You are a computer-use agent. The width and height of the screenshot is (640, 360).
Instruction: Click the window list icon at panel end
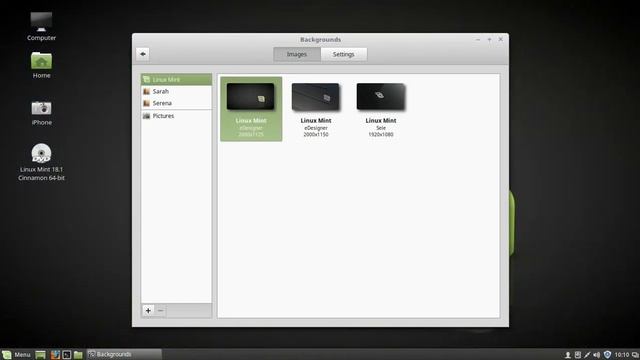(x=635, y=355)
